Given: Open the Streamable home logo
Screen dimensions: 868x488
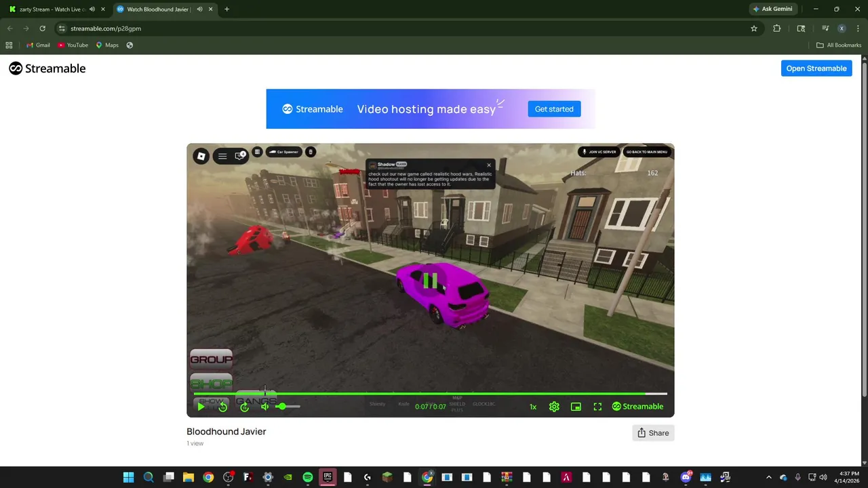Looking at the screenshot, I should tap(47, 68).
